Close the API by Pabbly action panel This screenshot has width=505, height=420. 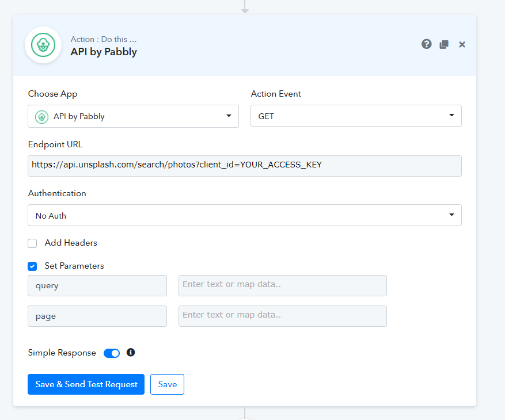pyautogui.click(x=462, y=44)
